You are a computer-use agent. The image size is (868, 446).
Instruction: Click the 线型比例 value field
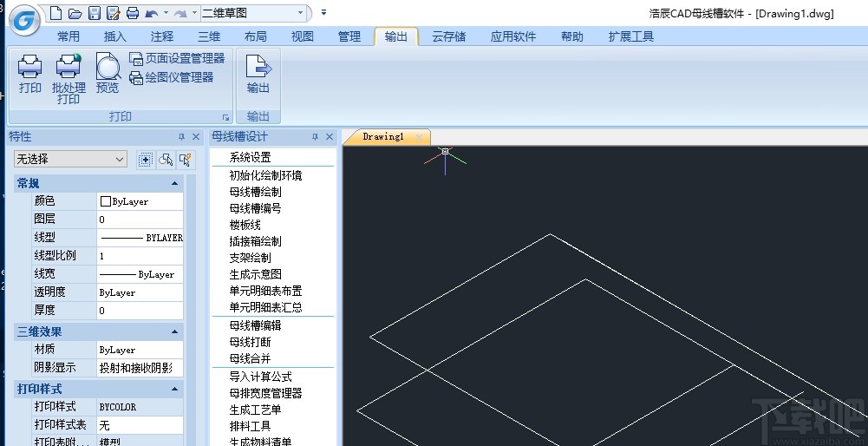pyautogui.click(x=140, y=256)
